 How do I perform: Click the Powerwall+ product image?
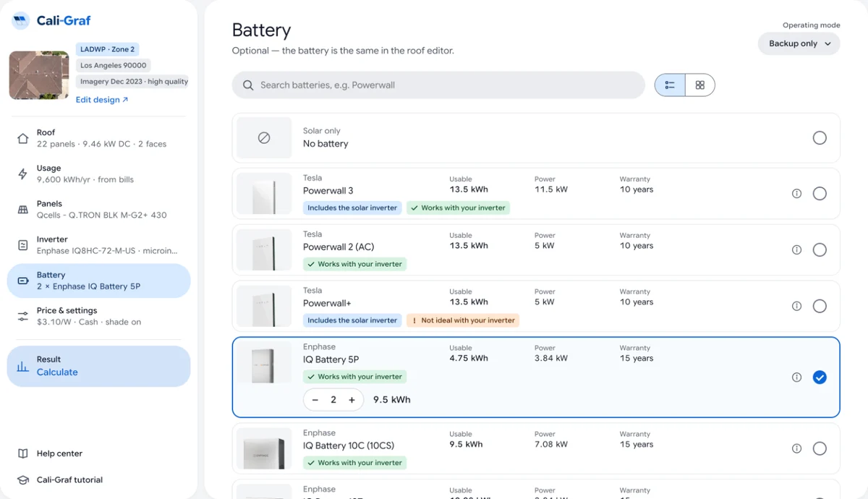(x=264, y=307)
